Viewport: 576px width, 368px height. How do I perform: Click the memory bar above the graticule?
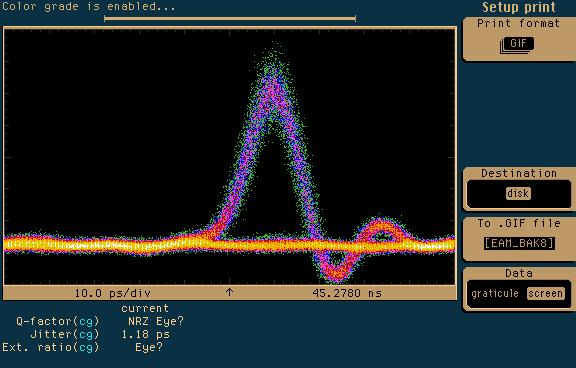230,18
